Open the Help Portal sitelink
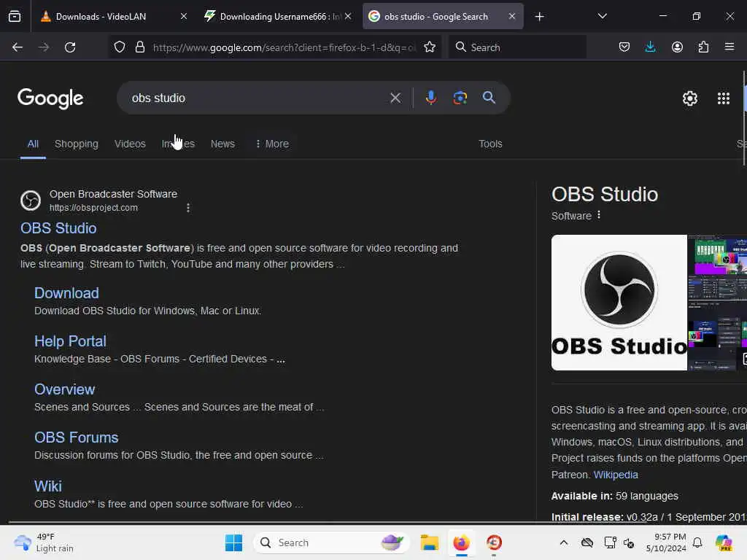This screenshot has width=747, height=560. tap(70, 341)
